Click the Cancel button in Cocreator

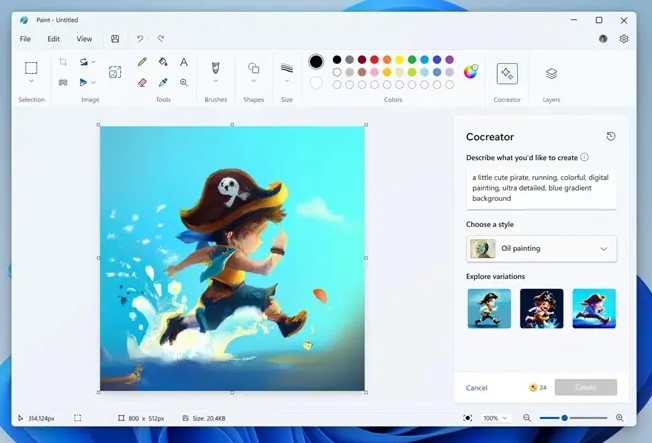click(x=477, y=388)
